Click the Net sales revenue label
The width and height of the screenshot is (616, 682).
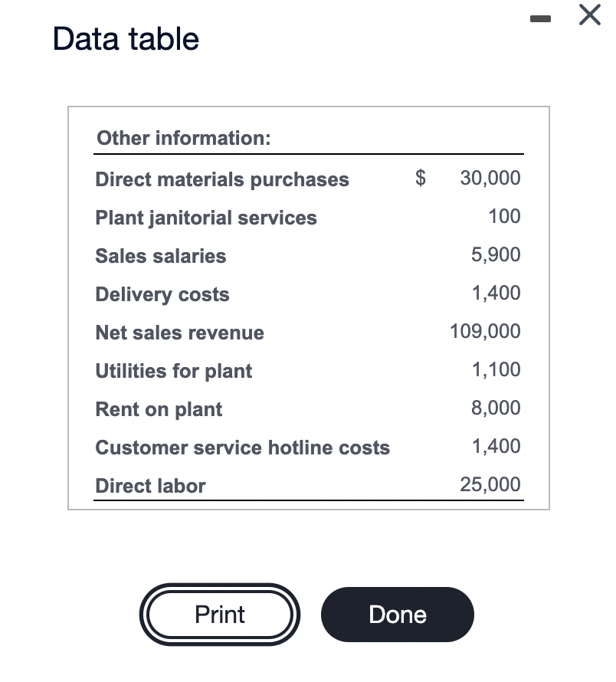click(x=179, y=333)
